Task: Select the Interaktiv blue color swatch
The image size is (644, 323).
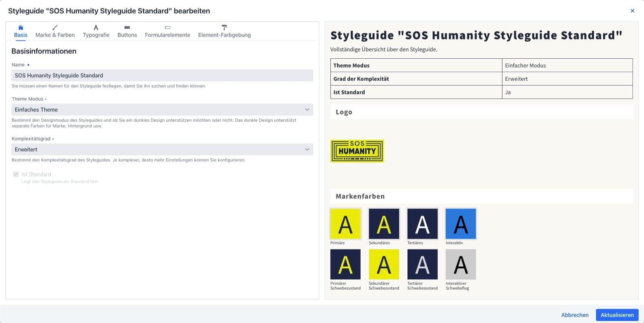Action: point(461,224)
